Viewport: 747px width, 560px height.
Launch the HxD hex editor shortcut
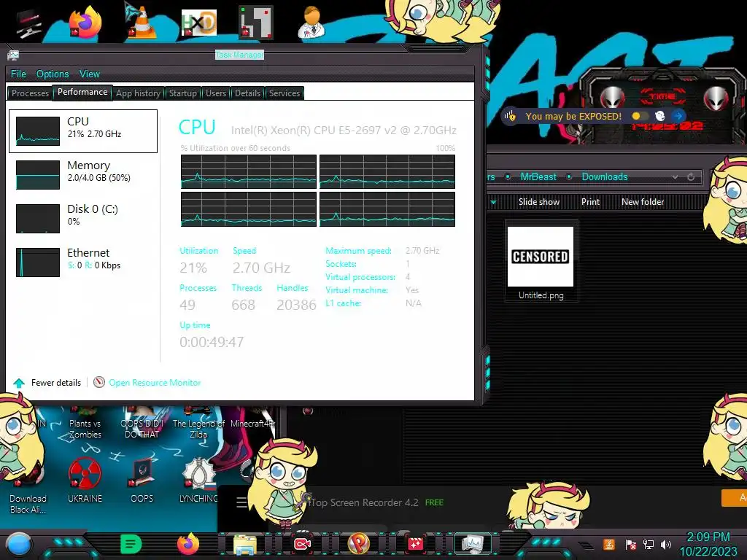(198, 23)
